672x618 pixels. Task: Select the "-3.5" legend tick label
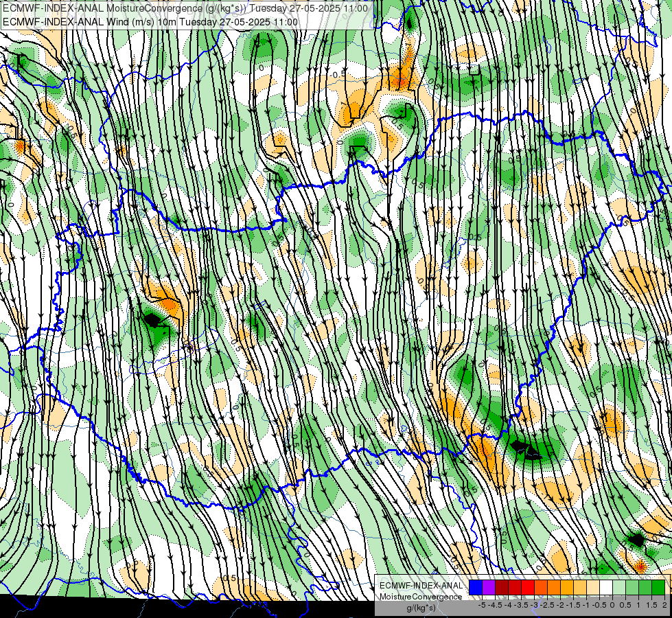521,605
